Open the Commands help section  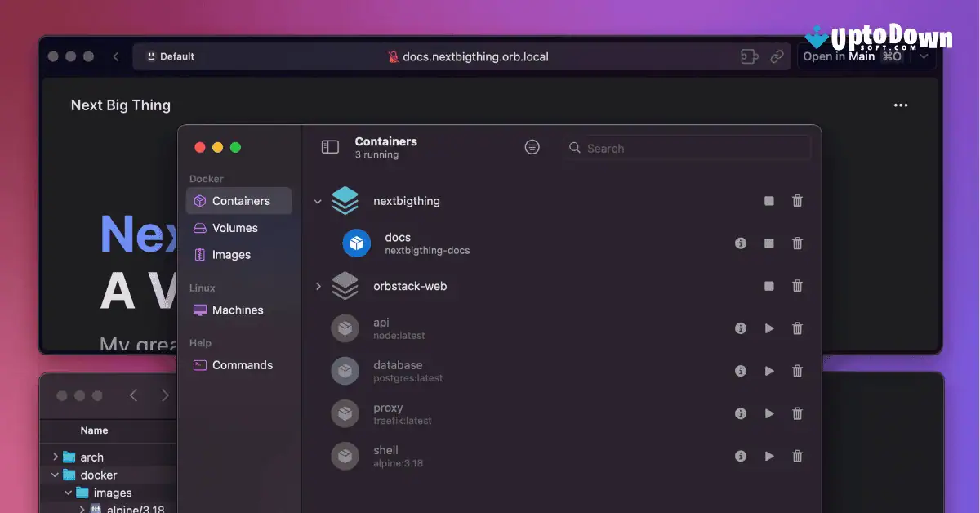pyautogui.click(x=242, y=364)
